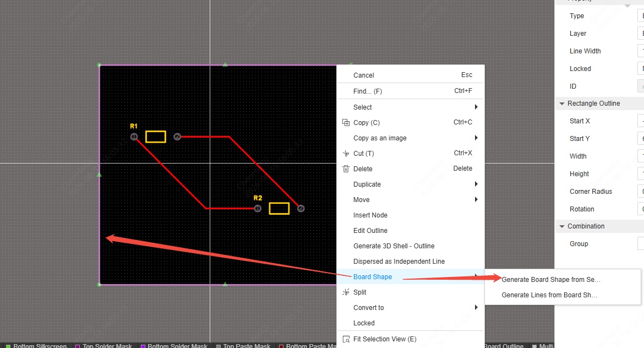Click the left edge midpoint triangle handle
The image size is (644, 348).
tap(99, 175)
